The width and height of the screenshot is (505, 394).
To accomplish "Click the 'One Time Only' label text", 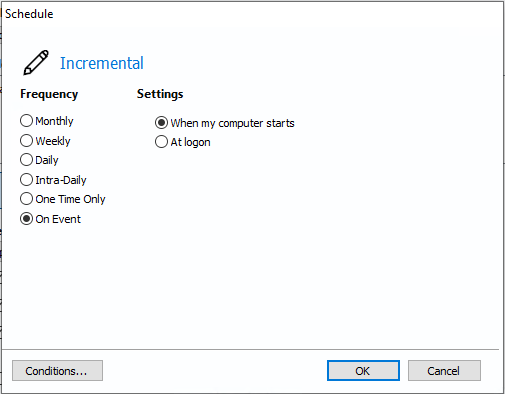I will pos(70,199).
